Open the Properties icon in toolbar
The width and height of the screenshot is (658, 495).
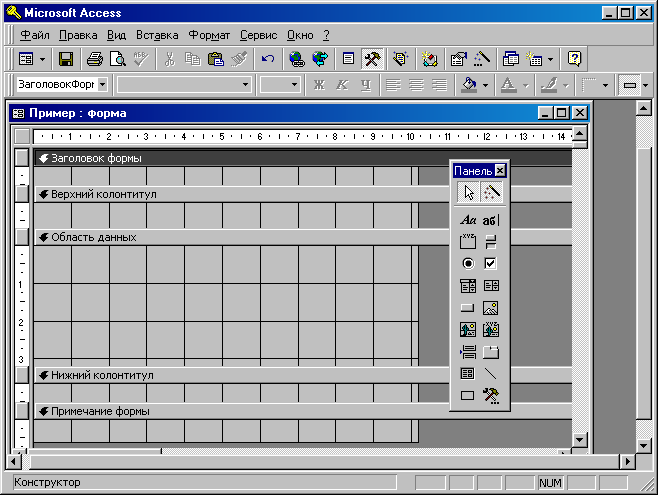(x=458, y=59)
